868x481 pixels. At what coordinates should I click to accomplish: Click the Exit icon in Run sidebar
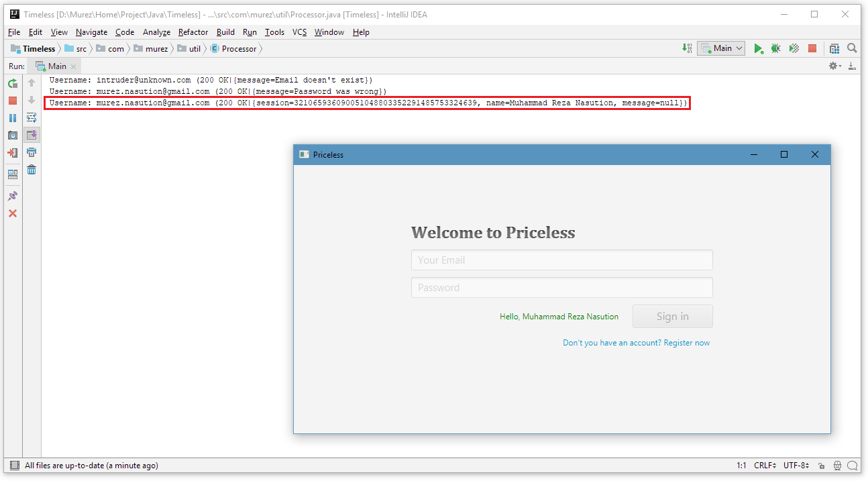pyautogui.click(x=13, y=153)
